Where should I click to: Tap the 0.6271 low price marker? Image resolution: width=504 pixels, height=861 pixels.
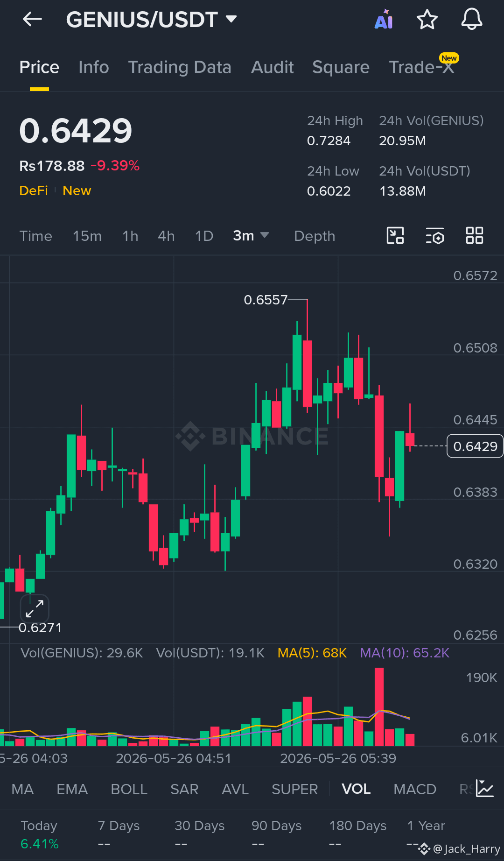tap(40, 628)
